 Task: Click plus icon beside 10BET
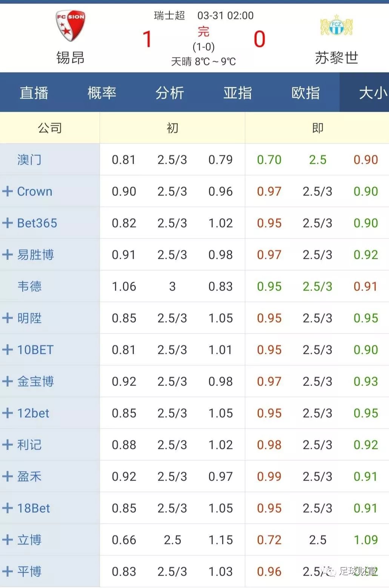pyautogui.click(x=8, y=350)
